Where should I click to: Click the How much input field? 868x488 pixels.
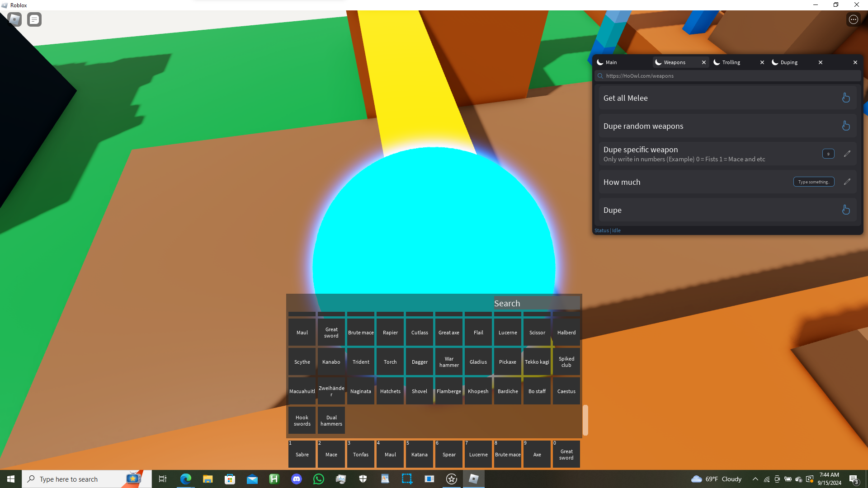coord(814,182)
